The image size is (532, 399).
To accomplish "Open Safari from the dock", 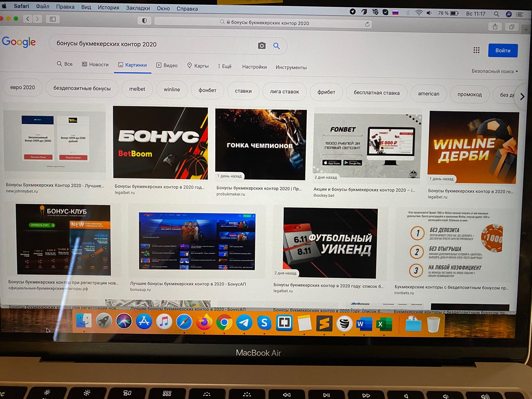I will 184,322.
